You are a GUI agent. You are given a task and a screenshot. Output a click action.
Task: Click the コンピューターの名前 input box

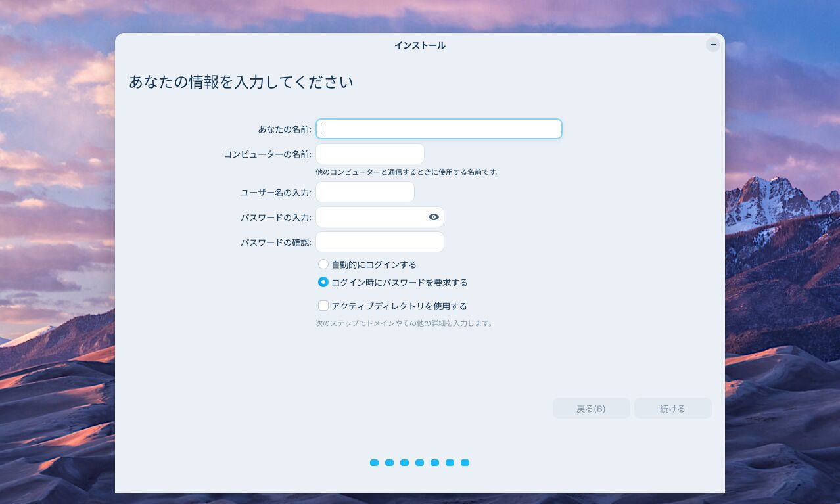click(x=369, y=154)
